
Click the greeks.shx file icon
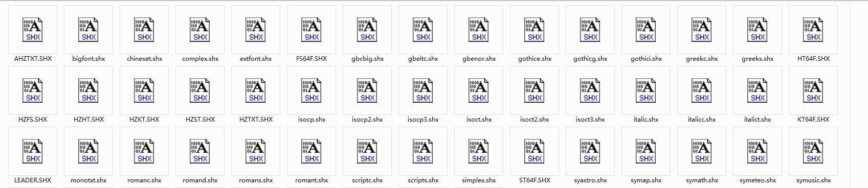pyautogui.click(x=758, y=30)
